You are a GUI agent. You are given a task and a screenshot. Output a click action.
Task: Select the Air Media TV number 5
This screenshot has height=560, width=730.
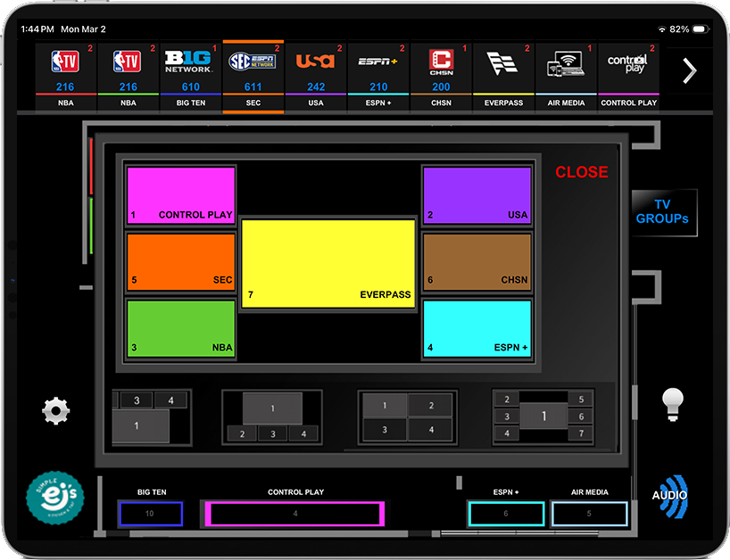(589, 514)
